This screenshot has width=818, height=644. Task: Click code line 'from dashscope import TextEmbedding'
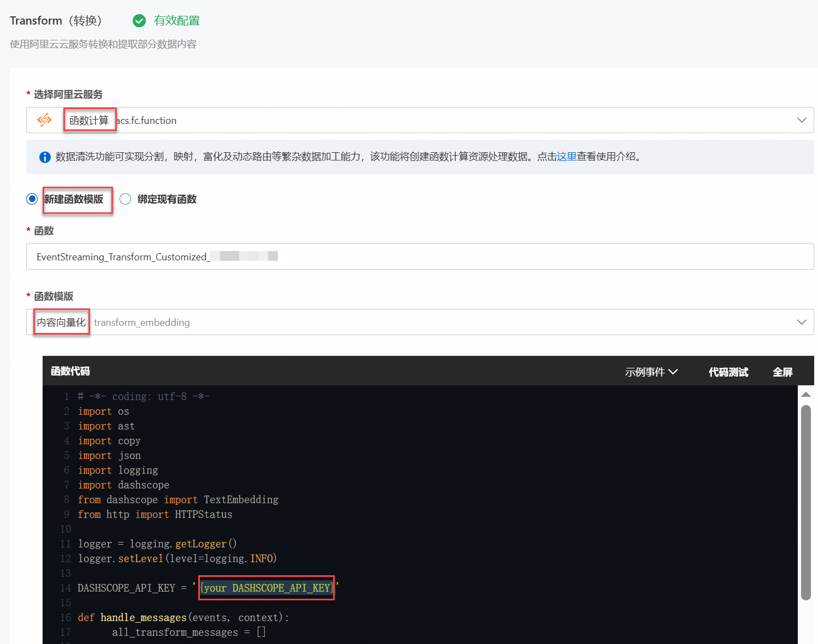point(178,499)
